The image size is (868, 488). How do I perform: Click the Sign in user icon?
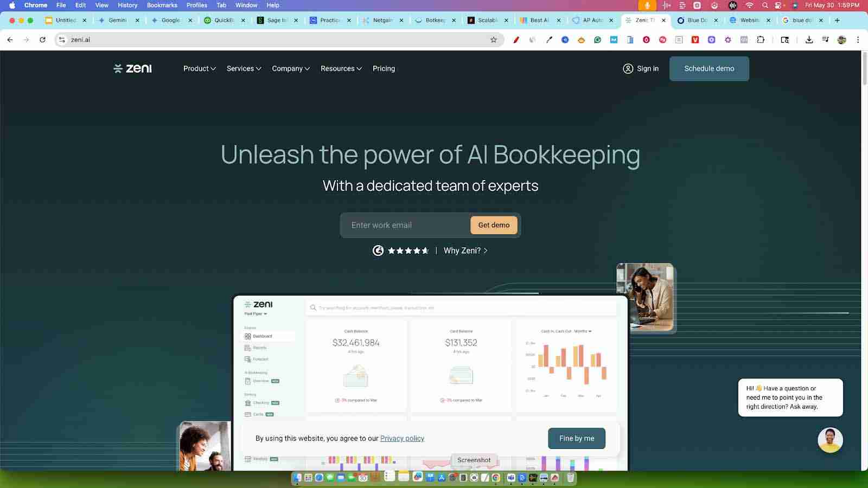[628, 68]
